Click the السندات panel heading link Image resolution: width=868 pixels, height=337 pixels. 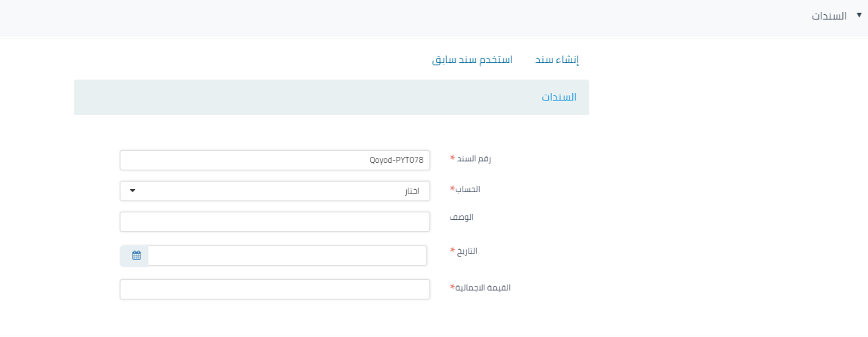point(559,98)
